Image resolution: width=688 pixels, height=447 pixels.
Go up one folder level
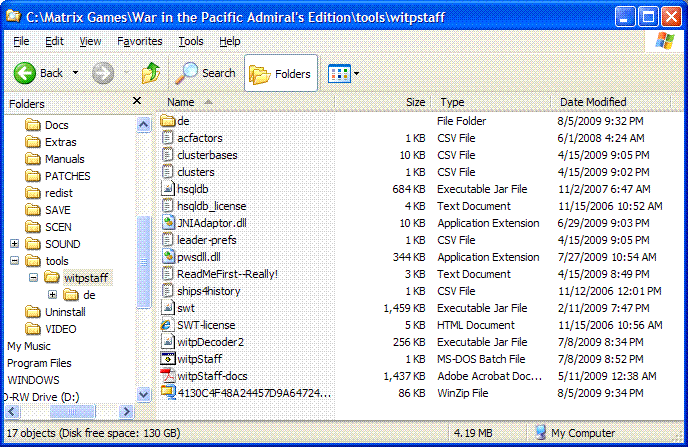[x=150, y=73]
